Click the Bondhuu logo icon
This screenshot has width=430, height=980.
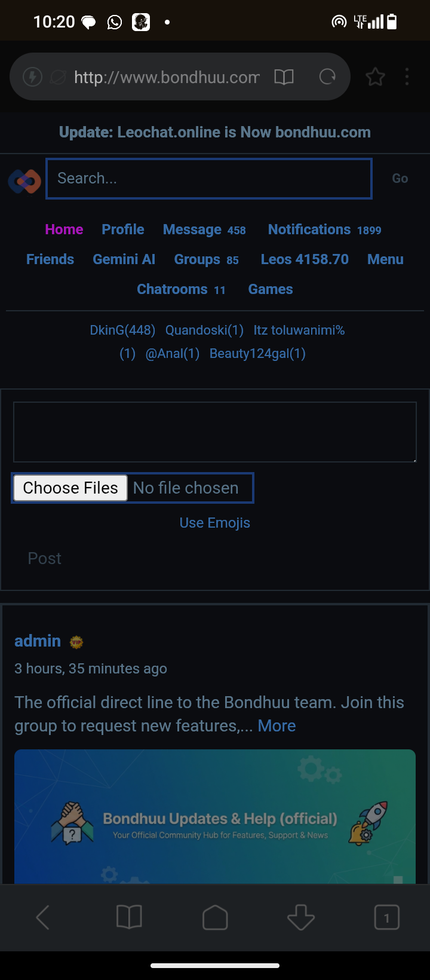(23, 180)
